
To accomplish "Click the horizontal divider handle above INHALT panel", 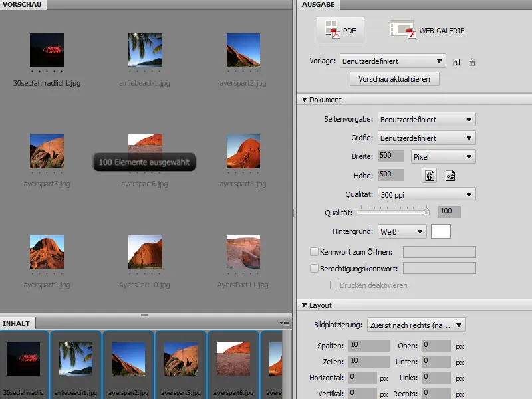I will point(144,315).
